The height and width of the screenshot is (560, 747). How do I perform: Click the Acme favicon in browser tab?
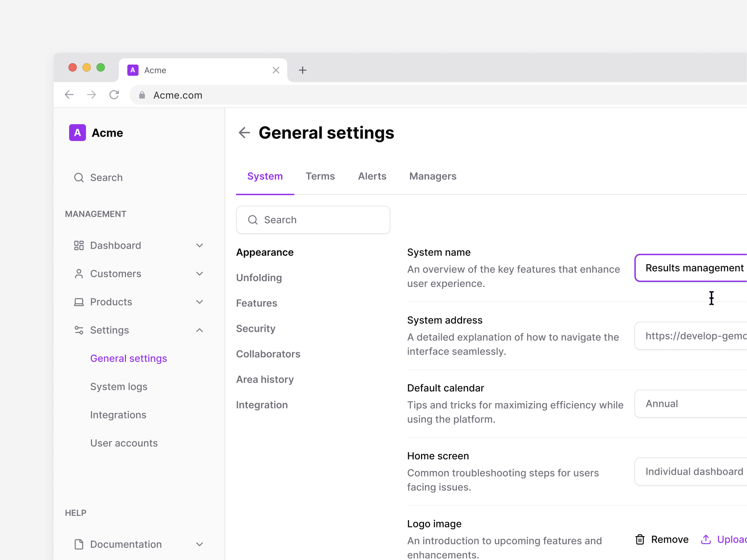pos(133,70)
